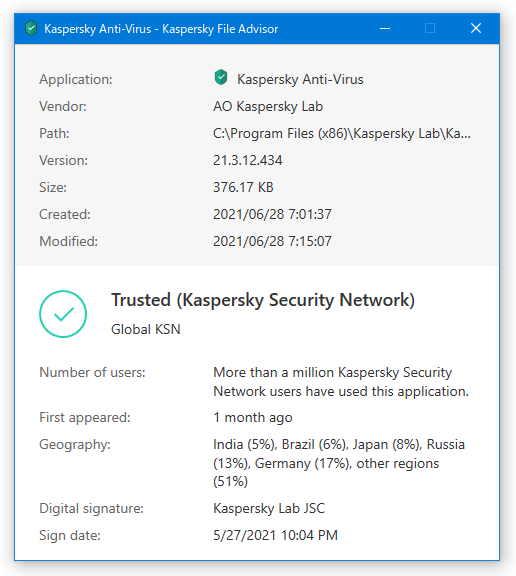Screen dimensions: 516x576
Task: Click the disabled maximize button
Action: click(x=430, y=28)
